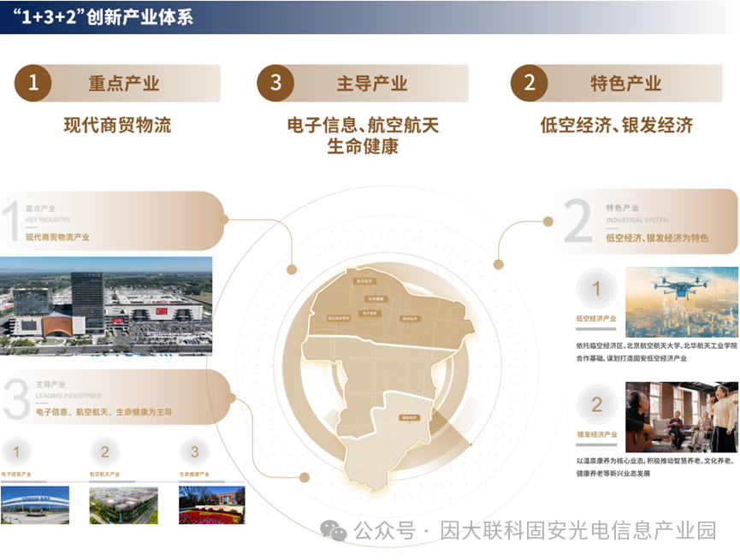Select round badge 2 above 航空航天产业
This screenshot has height=560, width=740.
(105, 452)
